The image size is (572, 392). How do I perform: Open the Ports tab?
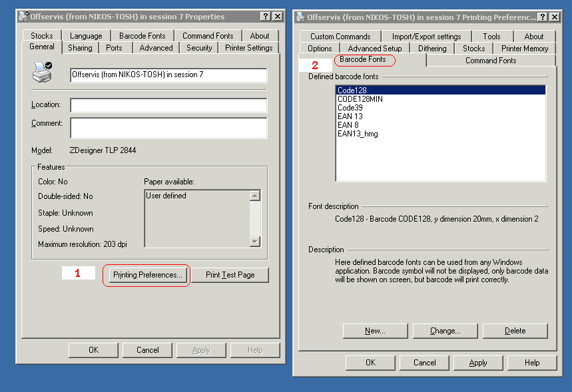point(114,48)
